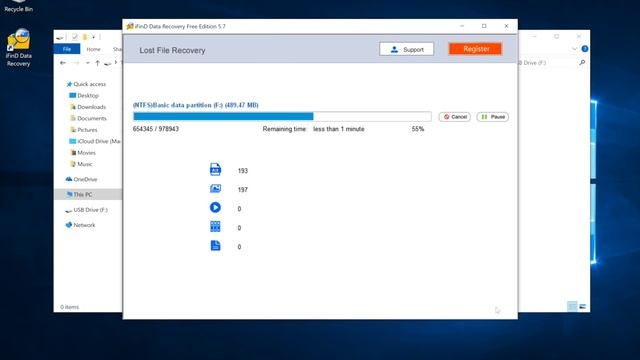Click the File Explorer search magnifier icon

point(582,62)
